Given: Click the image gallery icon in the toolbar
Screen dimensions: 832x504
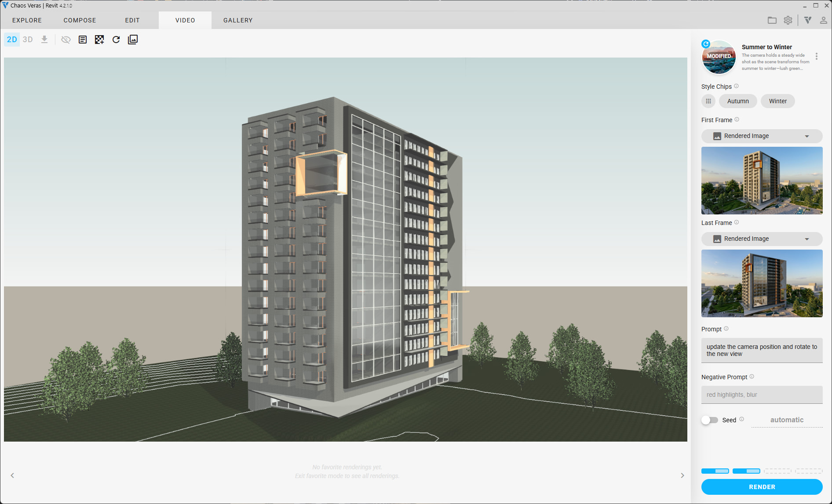Looking at the screenshot, I should tap(133, 40).
